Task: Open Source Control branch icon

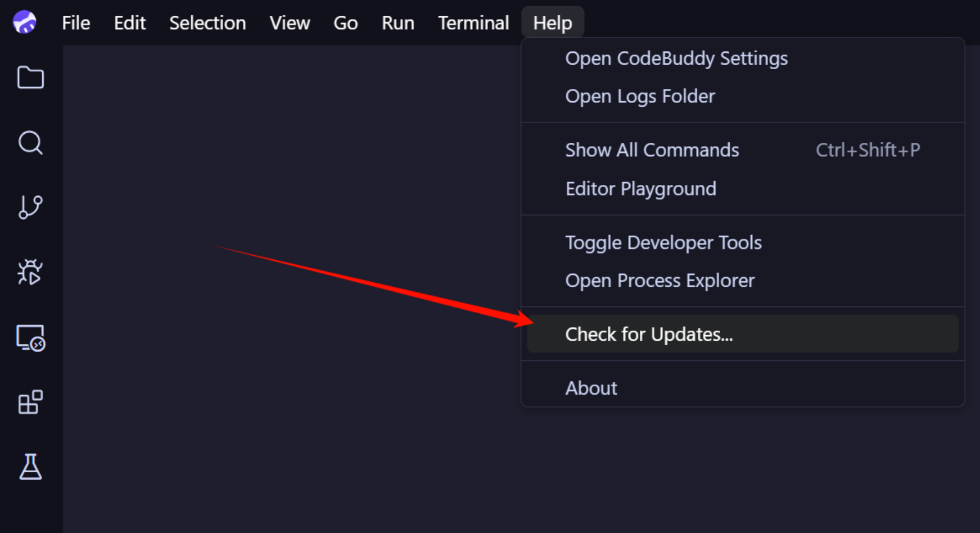Action: [x=30, y=207]
